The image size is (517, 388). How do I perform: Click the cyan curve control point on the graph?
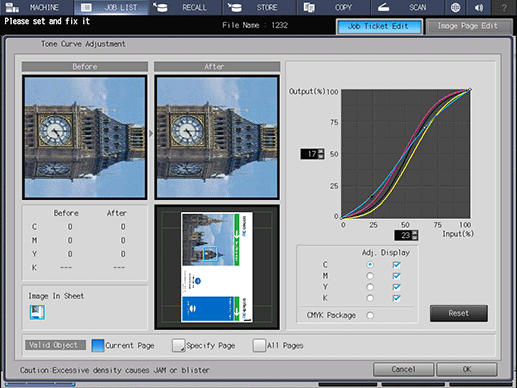372,197
